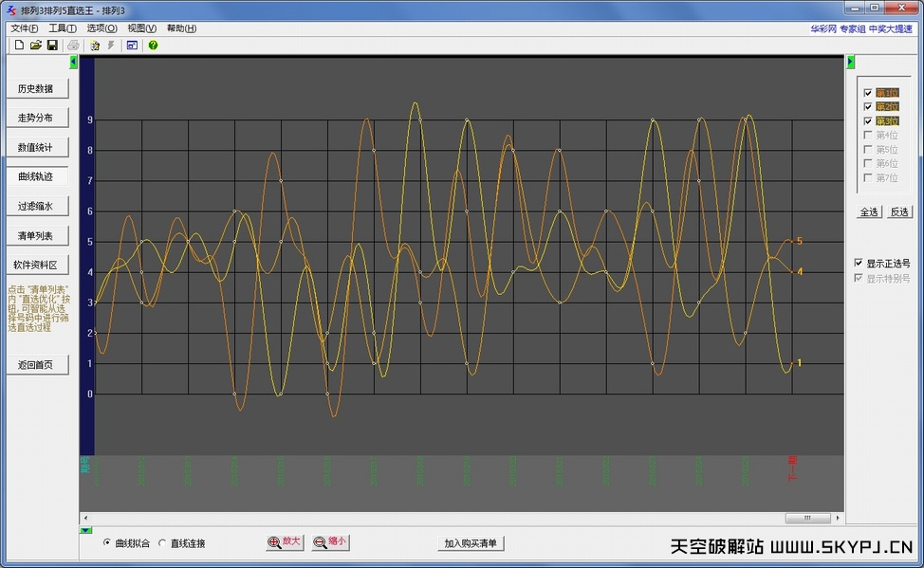924x568 pixels.
Task: Zoom in with the 放大 magnifier button
Action: pos(285,542)
